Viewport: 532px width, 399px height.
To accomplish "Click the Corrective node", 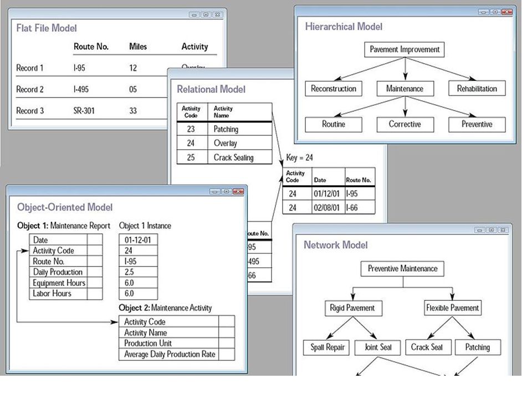I will point(405,125).
